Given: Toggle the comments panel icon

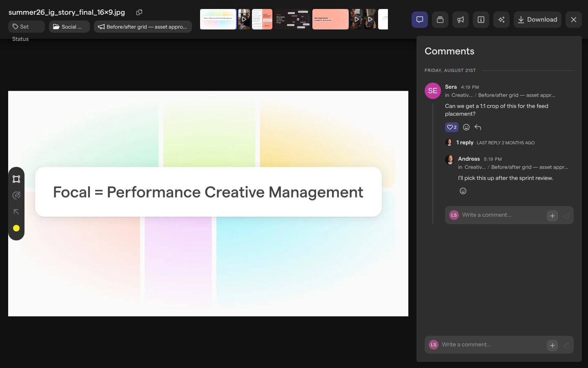Looking at the screenshot, I should pyautogui.click(x=420, y=20).
